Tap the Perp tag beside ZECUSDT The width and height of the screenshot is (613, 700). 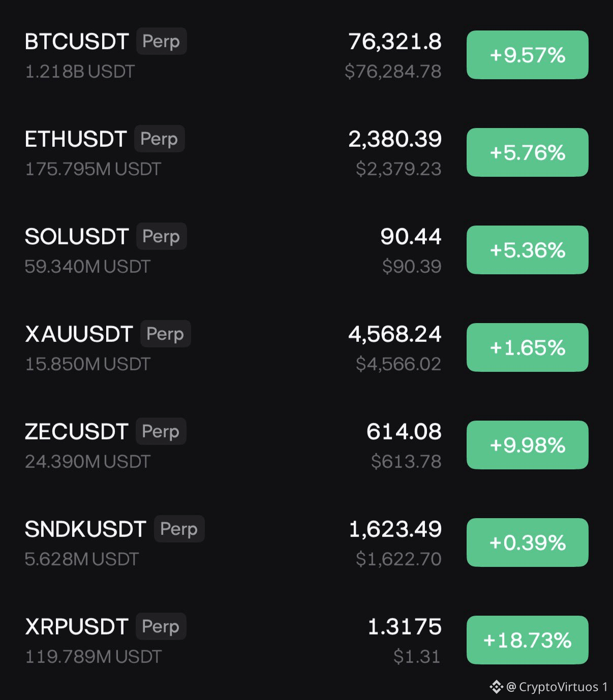[161, 431]
